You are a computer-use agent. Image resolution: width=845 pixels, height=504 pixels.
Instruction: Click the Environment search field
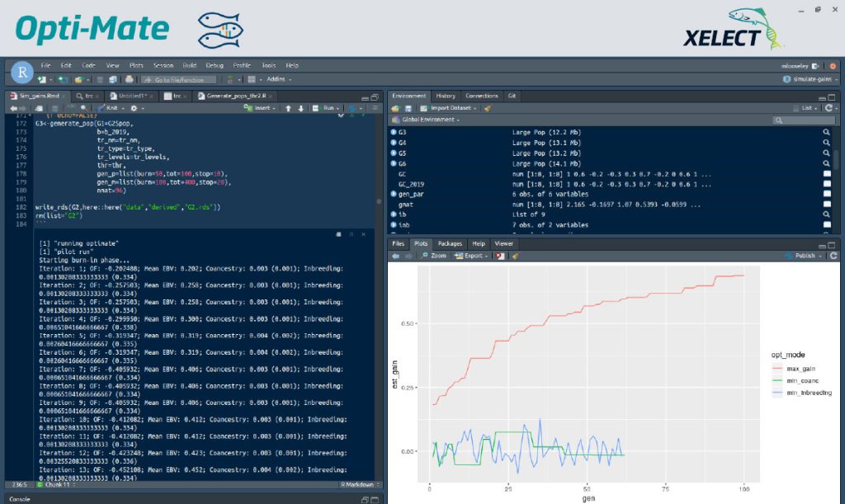coord(803,120)
